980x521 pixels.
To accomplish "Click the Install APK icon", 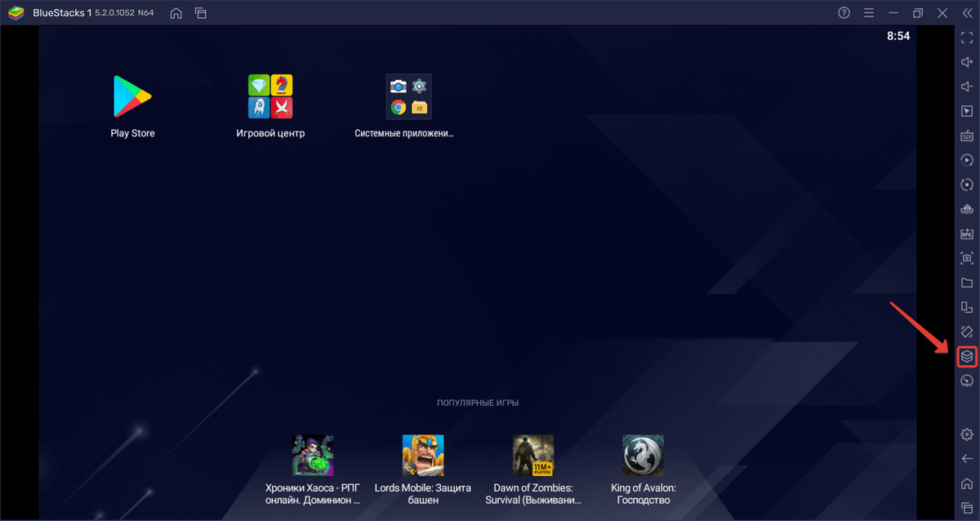I will (x=967, y=234).
